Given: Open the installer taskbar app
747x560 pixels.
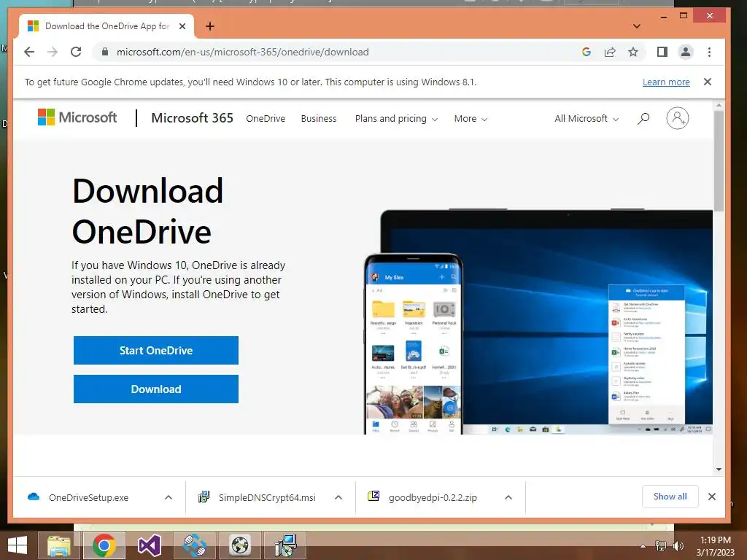Looking at the screenshot, I should point(285,545).
